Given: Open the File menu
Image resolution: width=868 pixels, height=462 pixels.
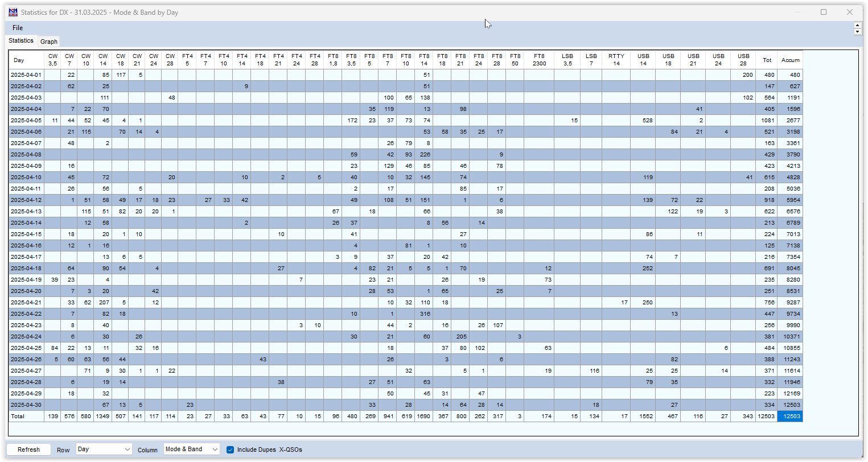Looking at the screenshot, I should 18,27.
